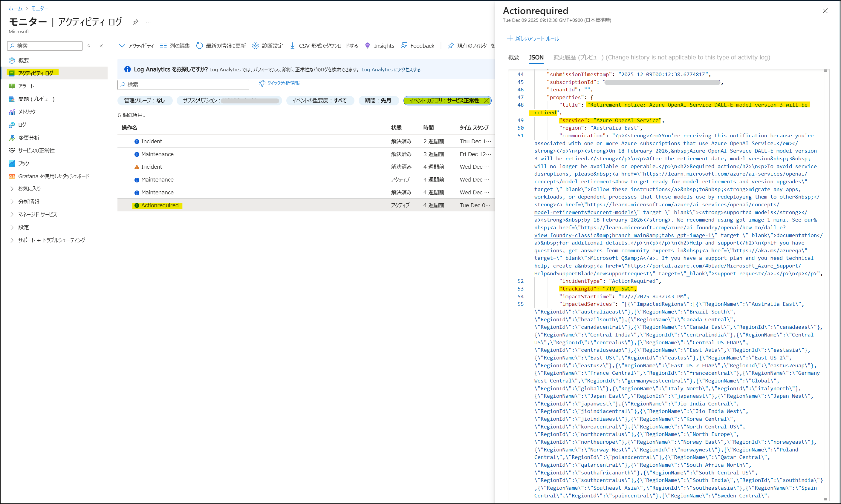The width and height of the screenshot is (841, 504).
Task: Open Grafana を使用したダッシュボード
Action: click(x=54, y=176)
